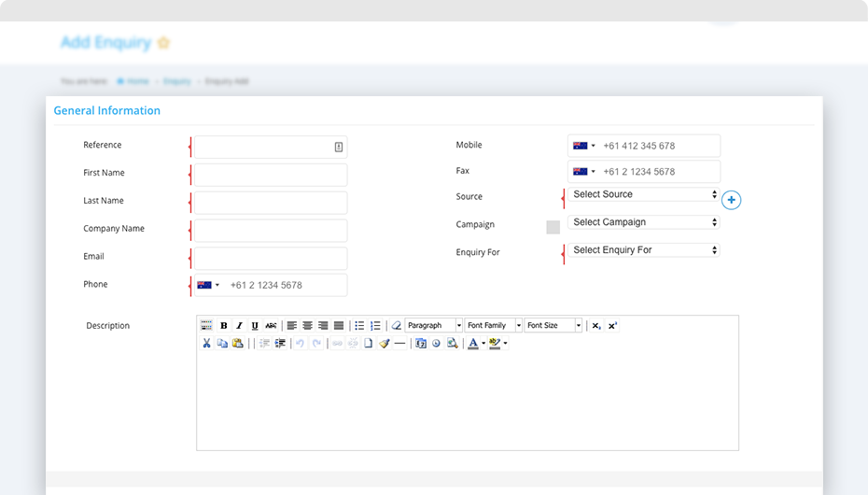Apply strikethrough formatting
Image resolution: width=868 pixels, height=495 pixels.
tap(271, 326)
